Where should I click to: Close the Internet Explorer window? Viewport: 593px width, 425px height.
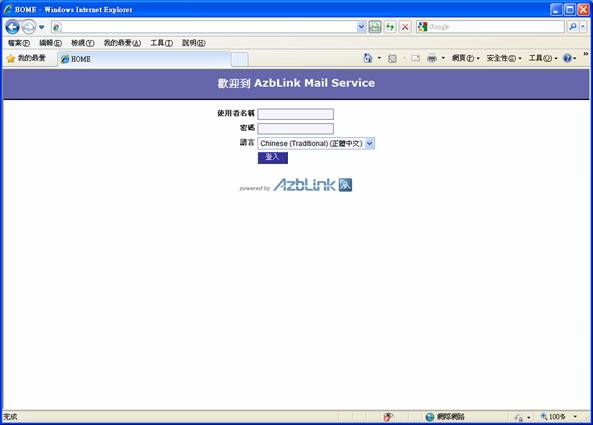tap(583, 9)
